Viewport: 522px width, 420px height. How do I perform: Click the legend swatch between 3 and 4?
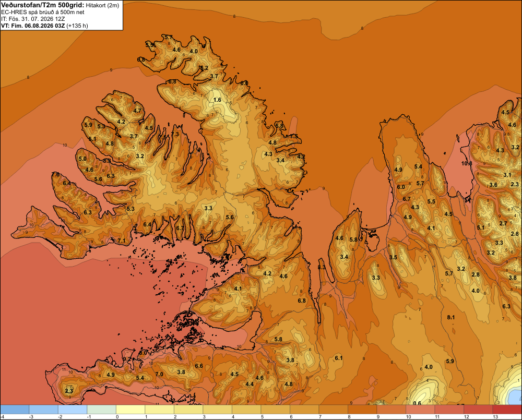pyautogui.click(x=217, y=410)
